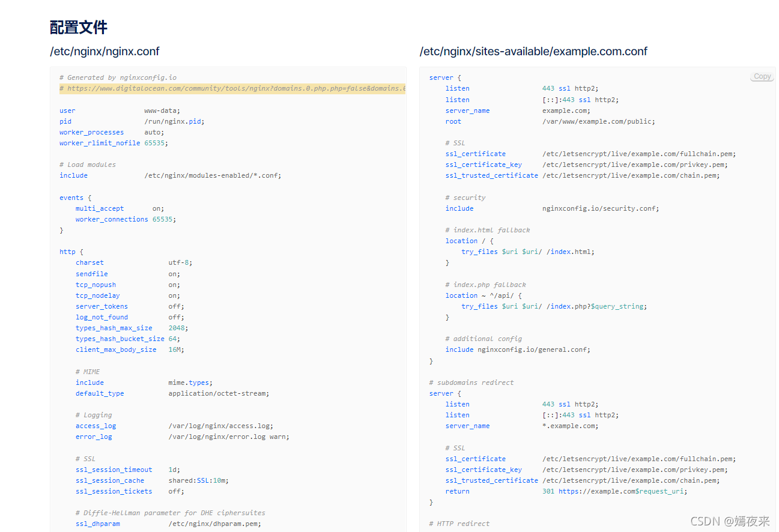Click the '# MIME' comment

[88, 372]
